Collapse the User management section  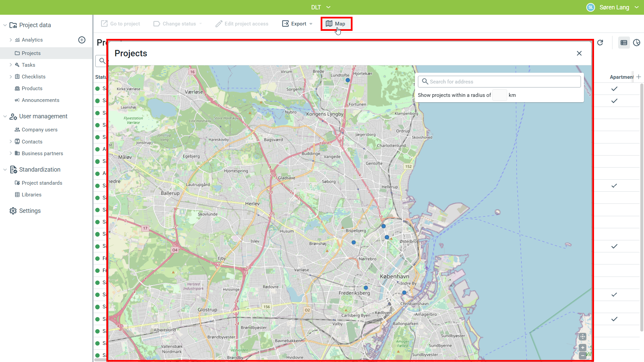point(5,116)
